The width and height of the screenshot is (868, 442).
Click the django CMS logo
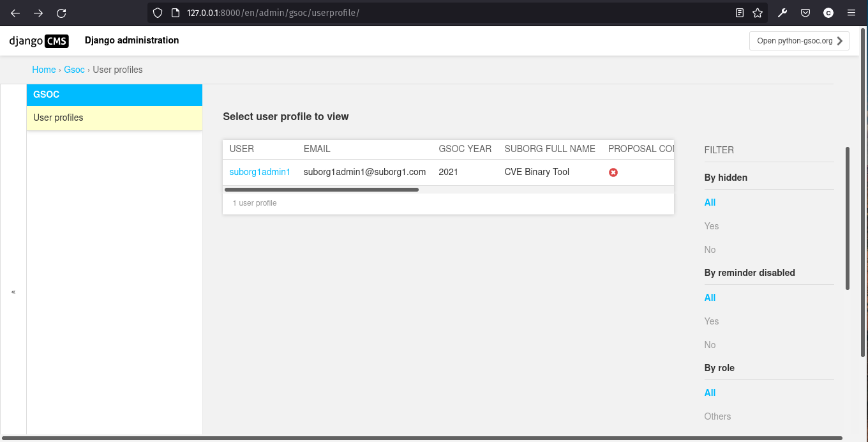pyautogui.click(x=39, y=41)
